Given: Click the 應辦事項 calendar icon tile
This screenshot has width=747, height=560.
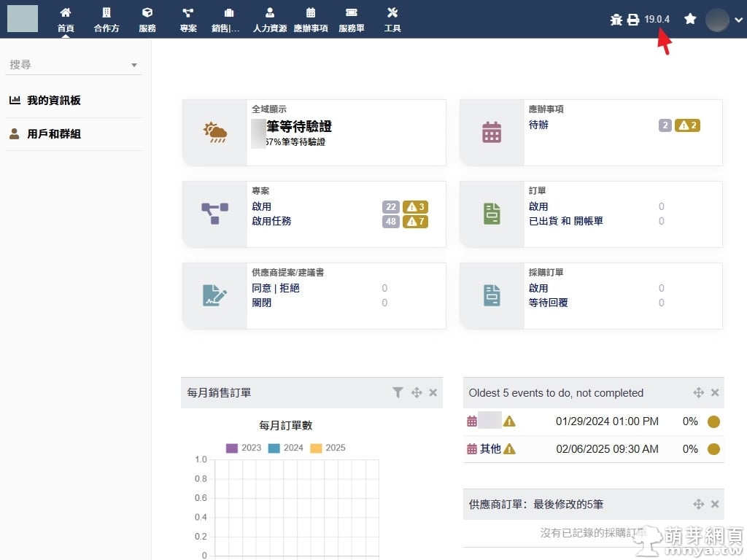Looking at the screenshot, I should 492,133.
